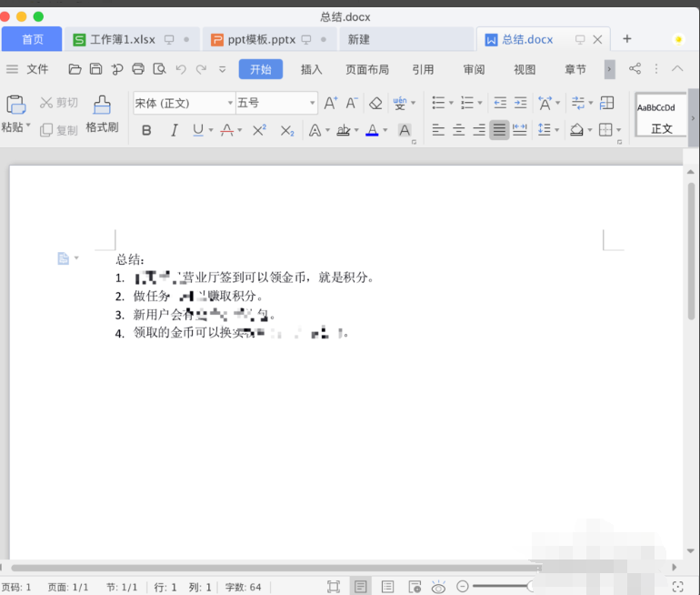Apply superscript formatting
This screenshot has width=700, height=595.
pos(259,130)
